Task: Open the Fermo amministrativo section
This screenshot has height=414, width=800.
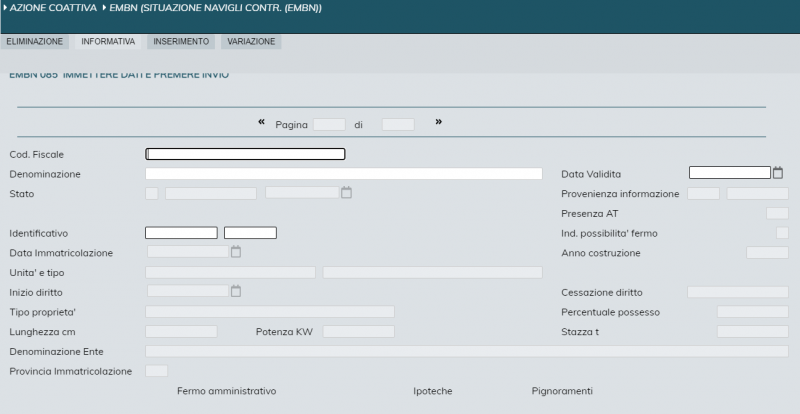Action: click(x=226, y=391)
